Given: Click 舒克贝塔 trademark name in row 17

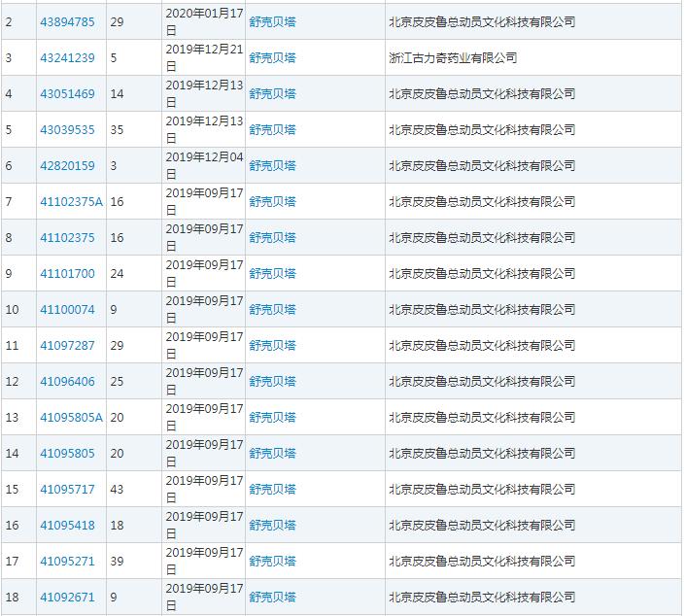Looking at the screenshot, I should coord(272,561).
